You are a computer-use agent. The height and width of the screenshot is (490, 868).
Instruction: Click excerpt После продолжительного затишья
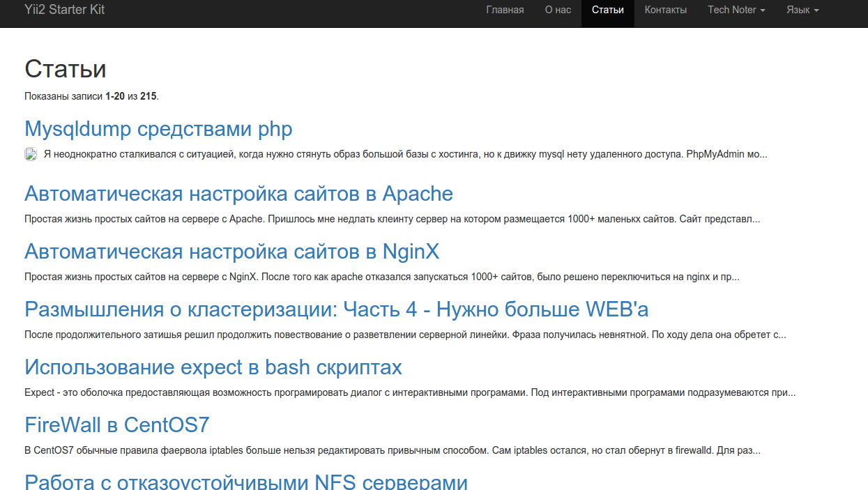point(405,335)
